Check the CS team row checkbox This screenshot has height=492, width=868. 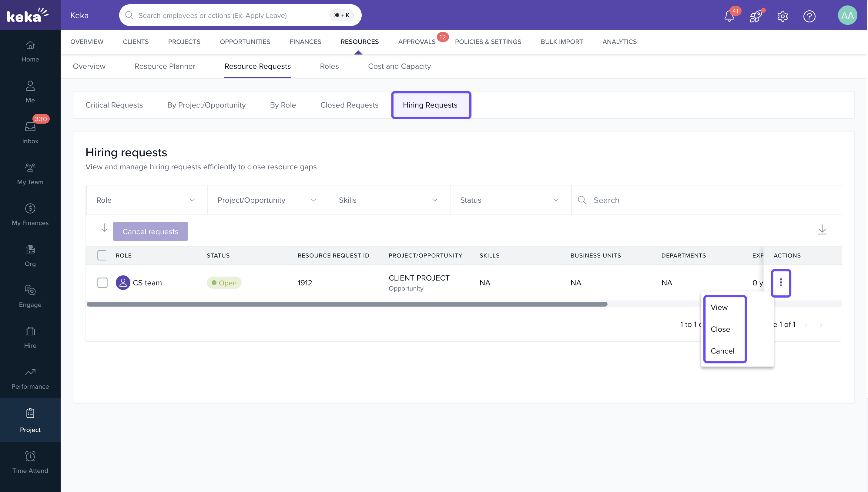click(x=102, y=282)
